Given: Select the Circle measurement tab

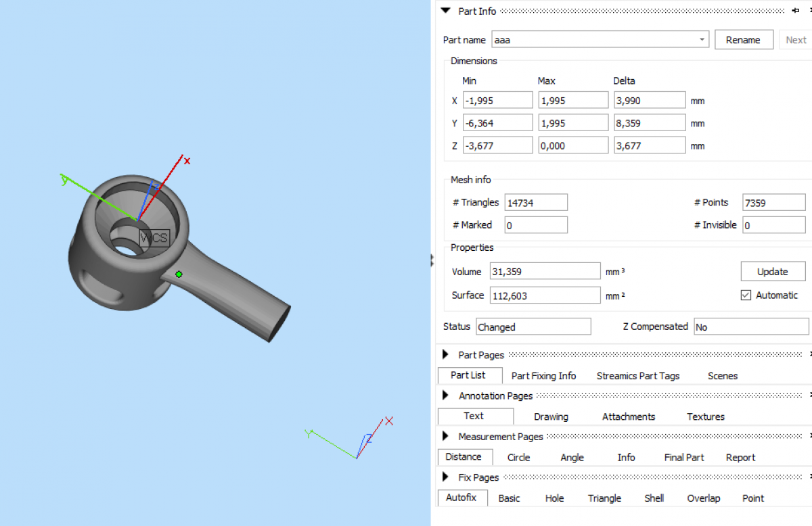Looking at the screenshot, I should pyautogui.click(x=518, y=458).
